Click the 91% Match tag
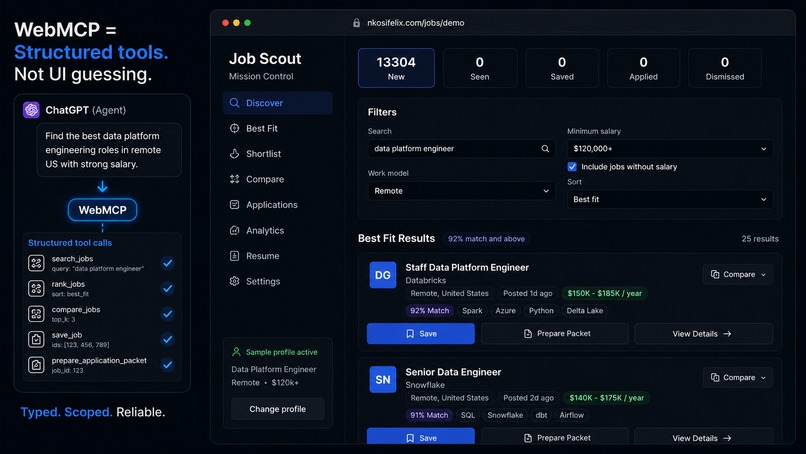Viewport: 806px width, 454px height. click(x=429, y=415)
